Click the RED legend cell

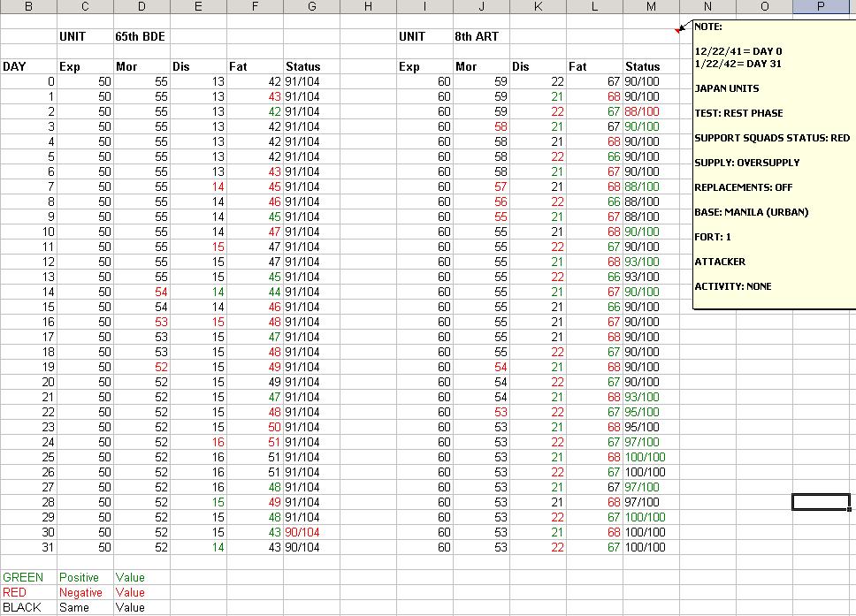[x=28, y=592]
